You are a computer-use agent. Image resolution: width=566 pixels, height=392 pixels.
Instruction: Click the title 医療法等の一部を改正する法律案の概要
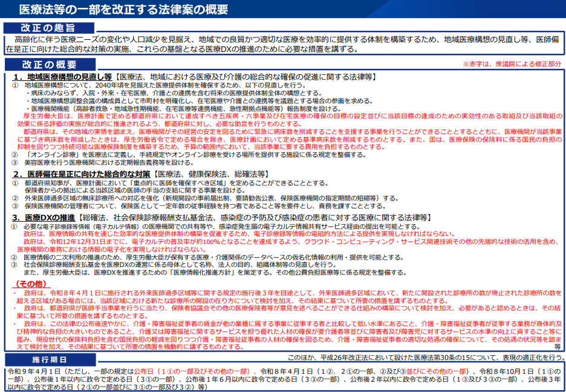point(123,10)
